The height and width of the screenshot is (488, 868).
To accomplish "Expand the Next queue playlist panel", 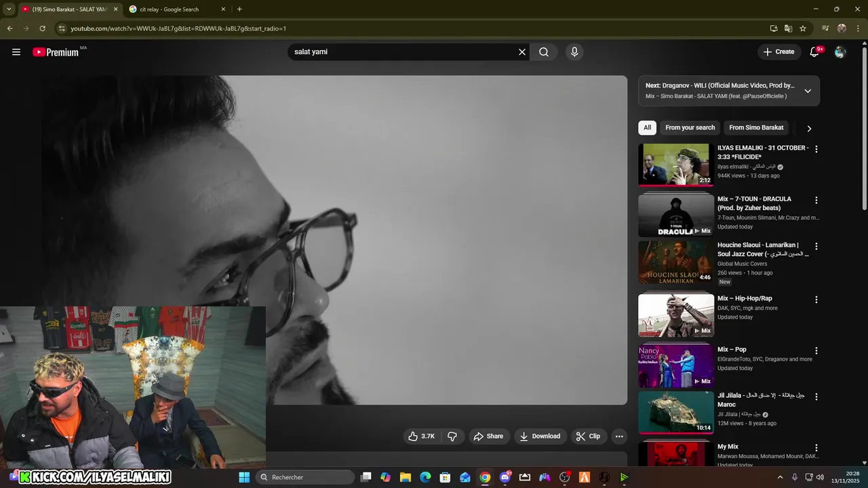I will (x=808, y=91).
